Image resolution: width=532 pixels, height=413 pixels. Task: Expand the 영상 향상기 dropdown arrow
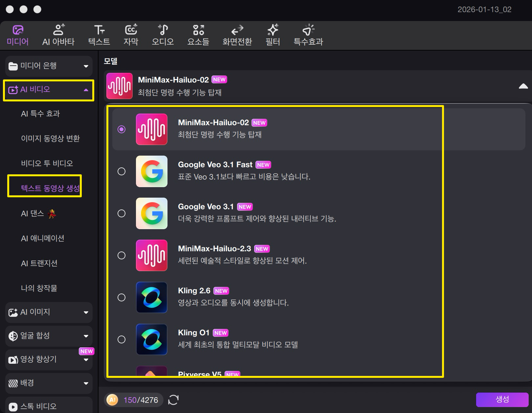pos(86,360)
